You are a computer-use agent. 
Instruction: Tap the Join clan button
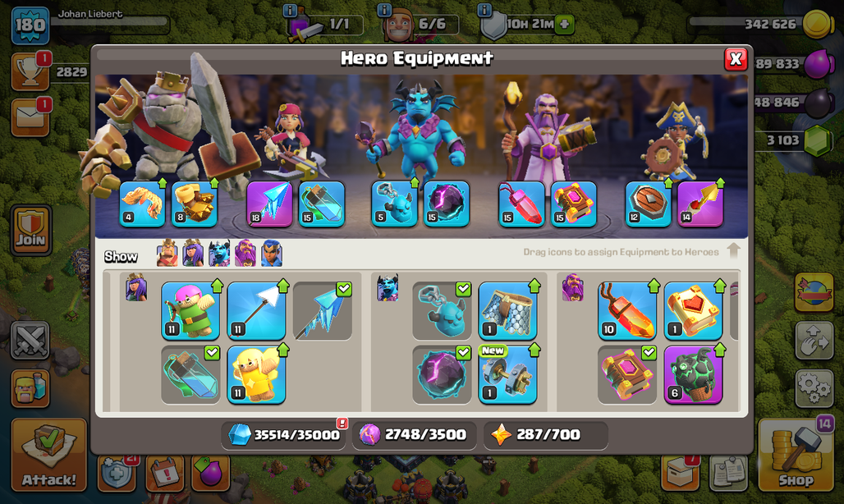pos(30,230)
